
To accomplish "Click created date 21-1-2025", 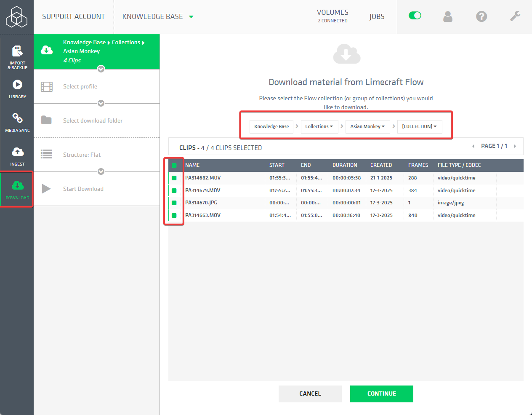I will point(381,178).
